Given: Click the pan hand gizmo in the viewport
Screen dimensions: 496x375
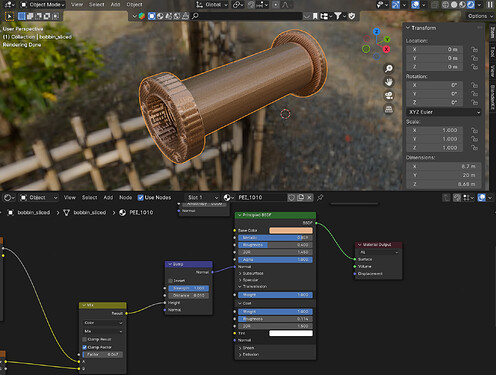Looking at the screenshot, I should 389,82.
